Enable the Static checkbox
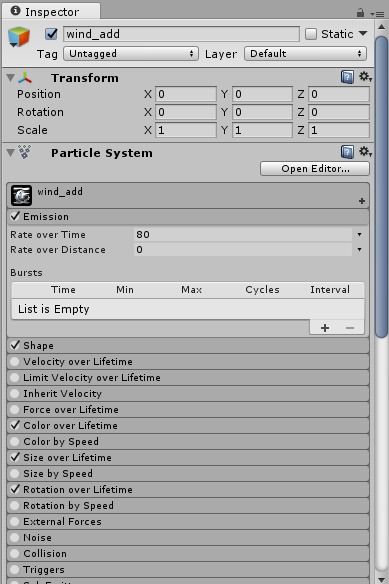This screenshot has width=389, height=584. pos(311,34)
